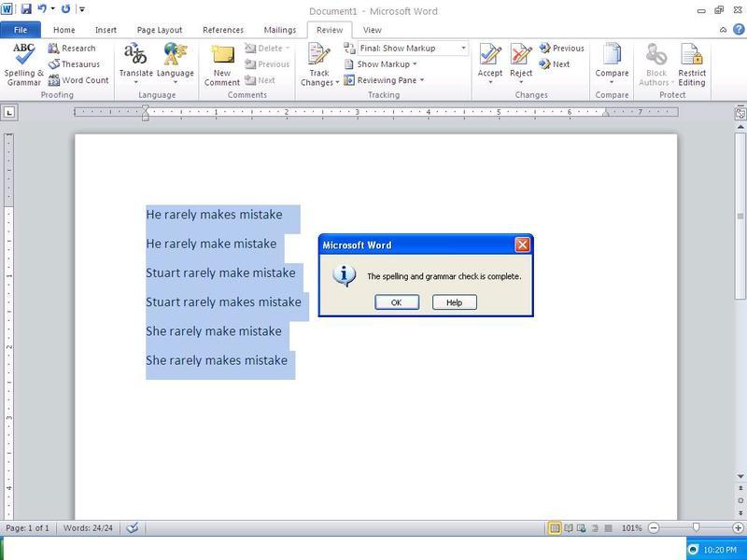The image size is (747, 560).
Task: Open the undo history dropdown arrow
Action: click(52, 9)
